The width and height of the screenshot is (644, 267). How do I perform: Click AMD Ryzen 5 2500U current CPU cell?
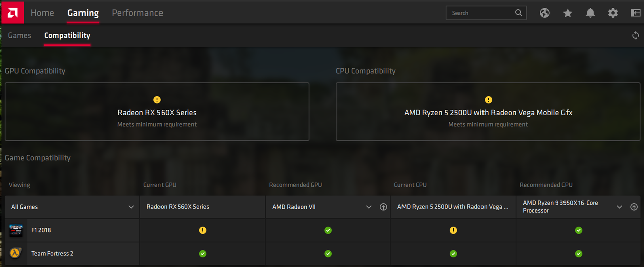(x=453, y=207)
